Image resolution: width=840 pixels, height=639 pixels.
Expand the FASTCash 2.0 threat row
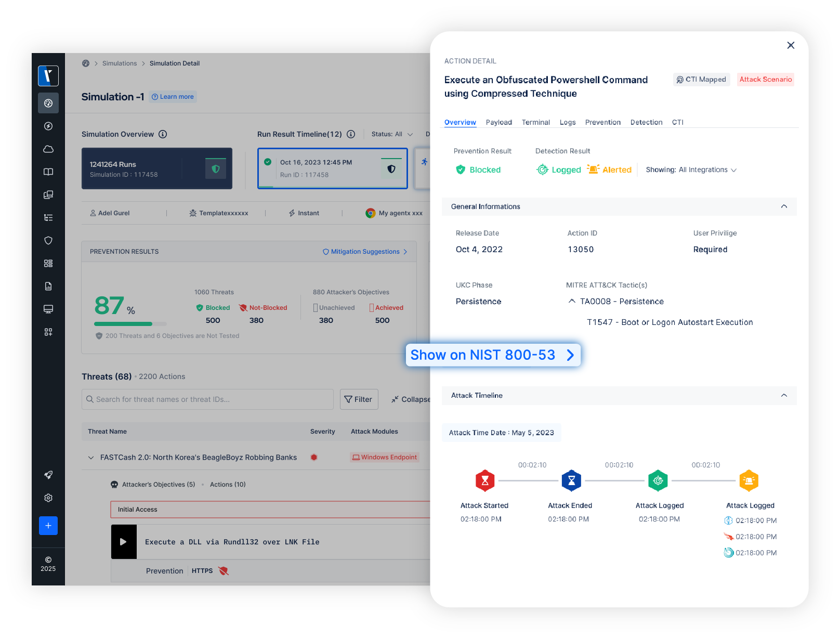pos(91,458)
